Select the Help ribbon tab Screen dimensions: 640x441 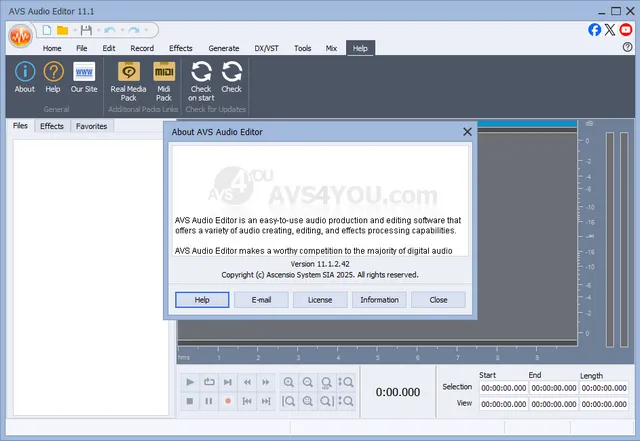pyautogui.click(x=360, y=48)
